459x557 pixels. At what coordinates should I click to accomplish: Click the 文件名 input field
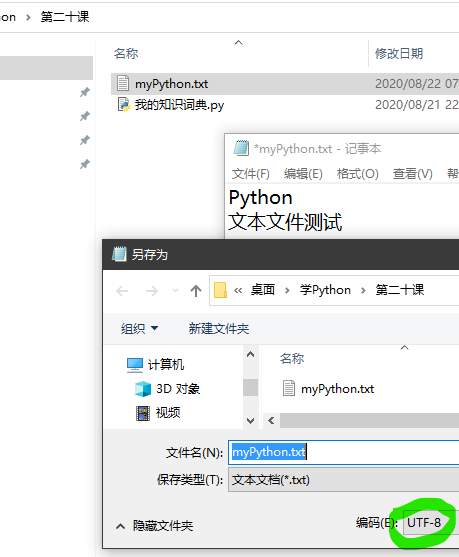click(344, 452)
